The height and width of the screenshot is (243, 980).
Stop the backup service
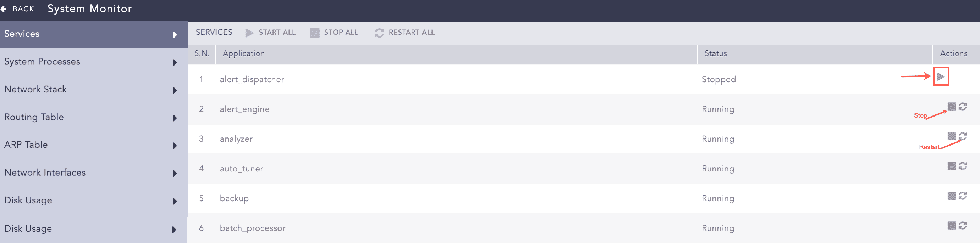tap(951, 196)
